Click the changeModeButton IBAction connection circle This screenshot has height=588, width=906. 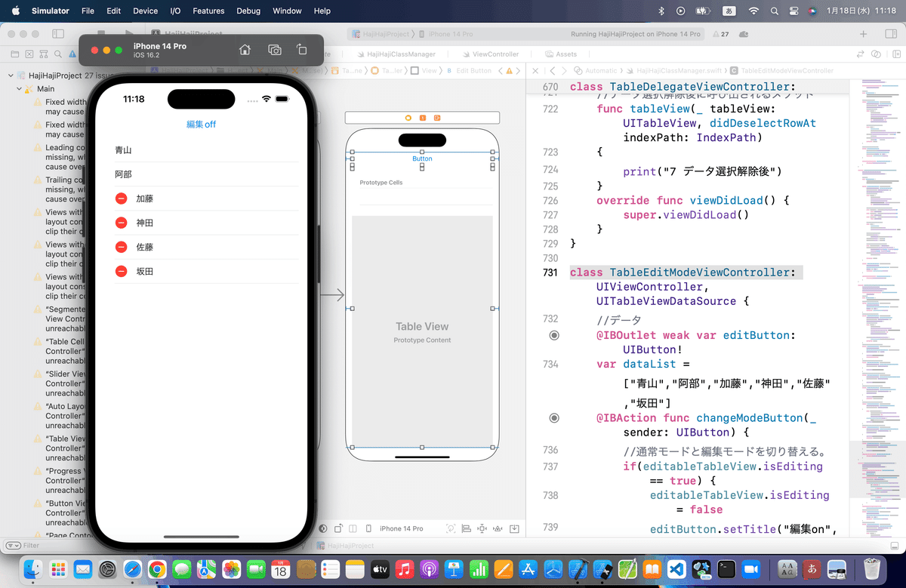pos(554,417)
